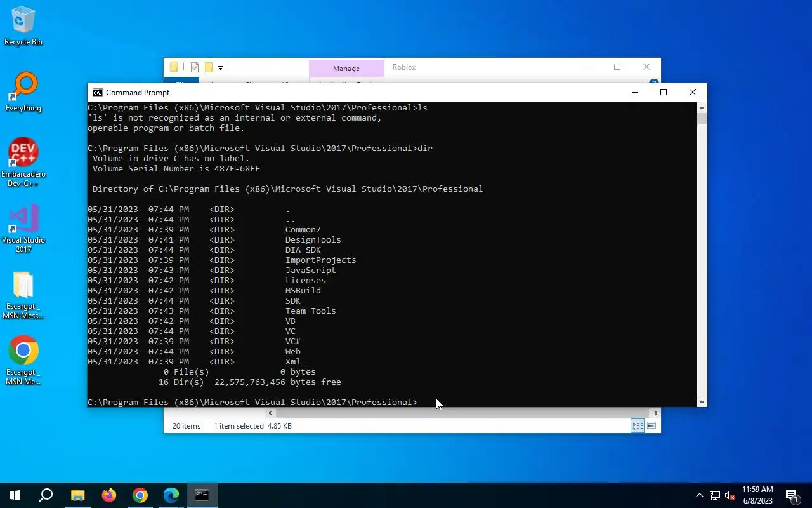The height and width of the screenshot is (508, 812).
Task: Click the Command Prompt taskbar button
Action: [x=202, y=495]
